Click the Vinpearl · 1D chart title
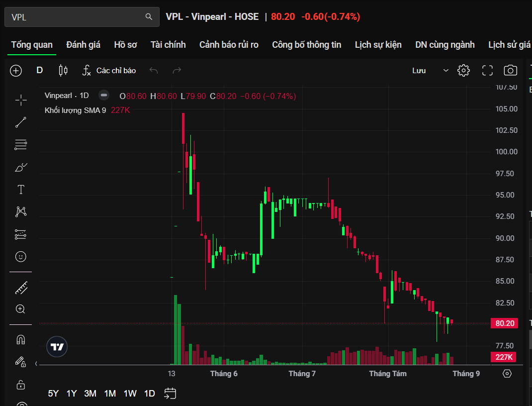 point(67,96)
